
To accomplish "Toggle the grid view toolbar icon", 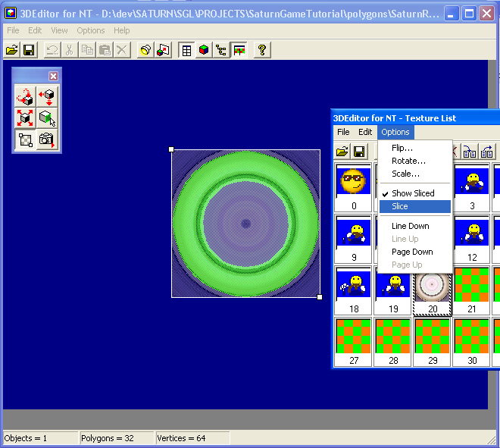I will pyautogui.click(x=186, y=50).
